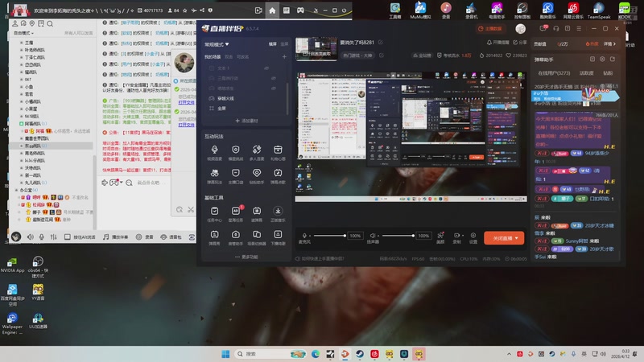Open 录制 record dropdown arrow
This screenshot has width=644, height=362.
coord(462,236)
